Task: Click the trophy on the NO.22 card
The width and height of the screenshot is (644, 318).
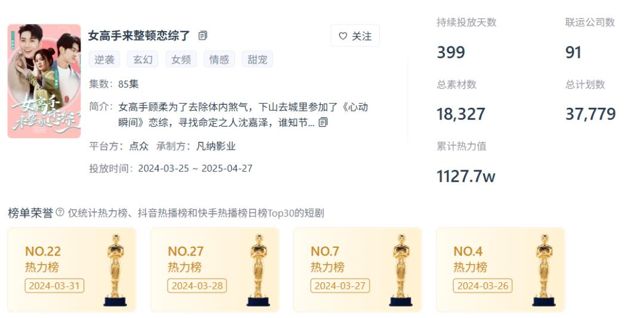Action: click(116, 270)
